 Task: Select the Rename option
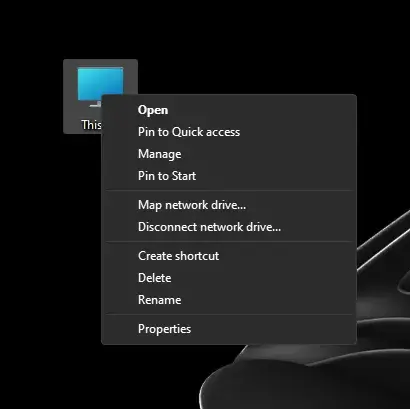(229, 300)
